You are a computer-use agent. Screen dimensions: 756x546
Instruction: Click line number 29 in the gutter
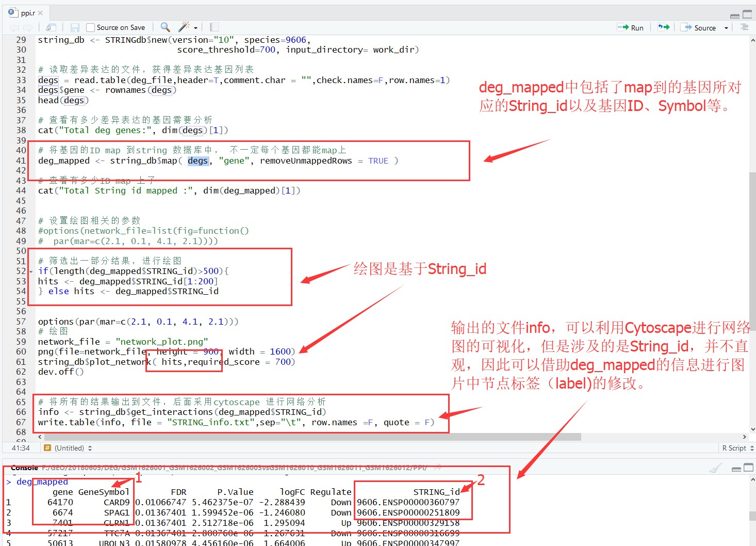click(x=21, y=40)
